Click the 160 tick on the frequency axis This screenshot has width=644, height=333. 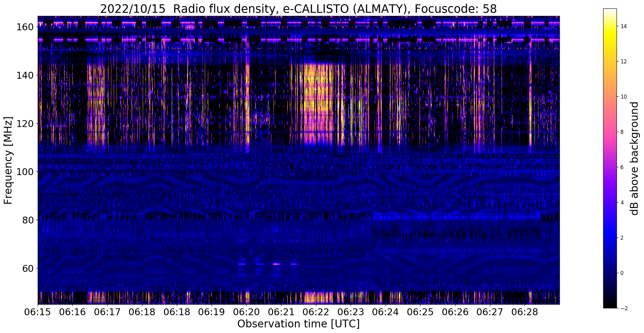25,27
